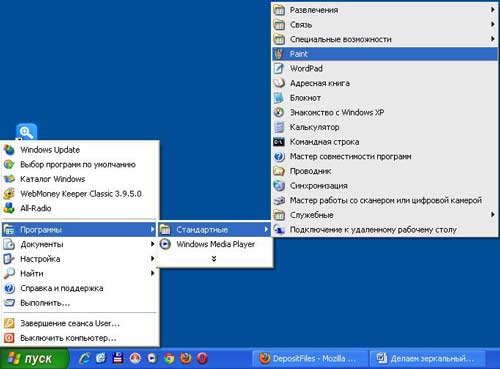
Task: Launch WordPad
Action: (x=385, y=68)
